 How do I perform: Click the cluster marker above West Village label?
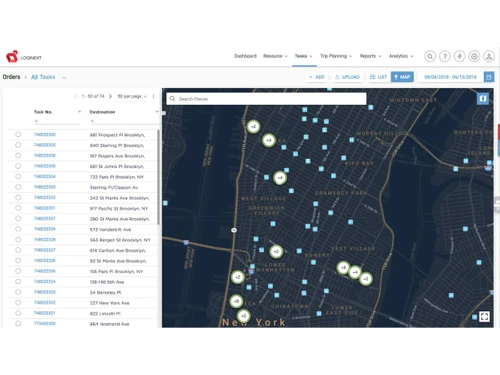[x=280, y=178]
